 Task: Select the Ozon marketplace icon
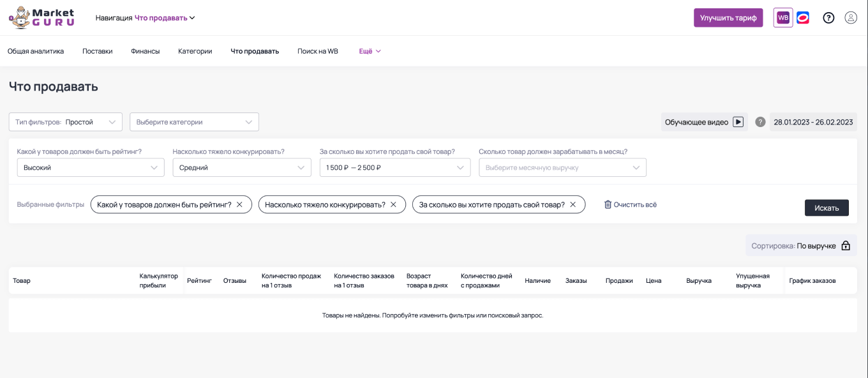[803, 17]
